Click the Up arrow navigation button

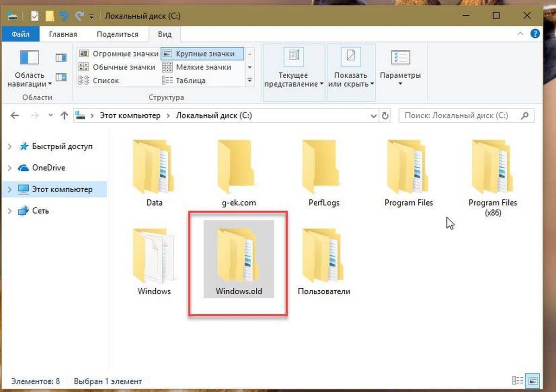click(64, 116)
